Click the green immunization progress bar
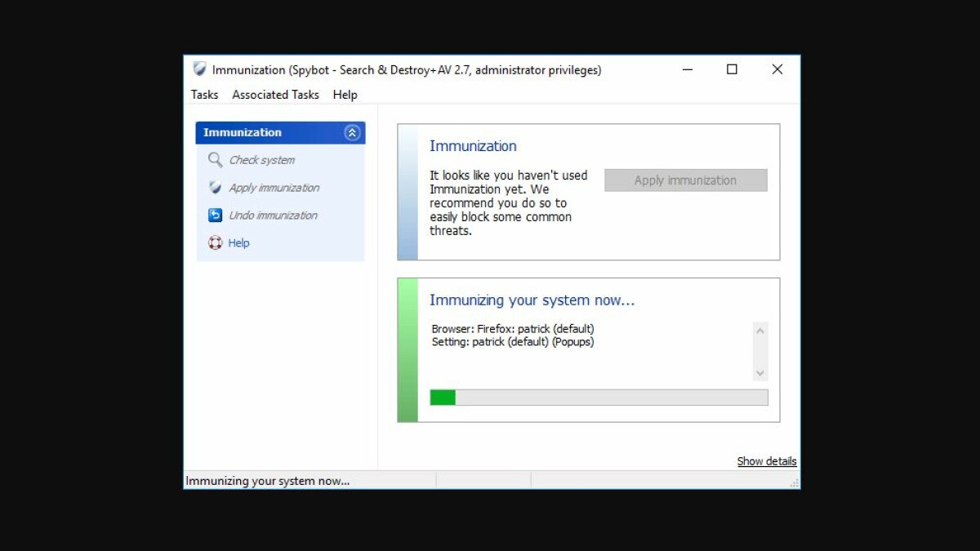The width and height of the screenshot is (980, 551). (599, 398)
